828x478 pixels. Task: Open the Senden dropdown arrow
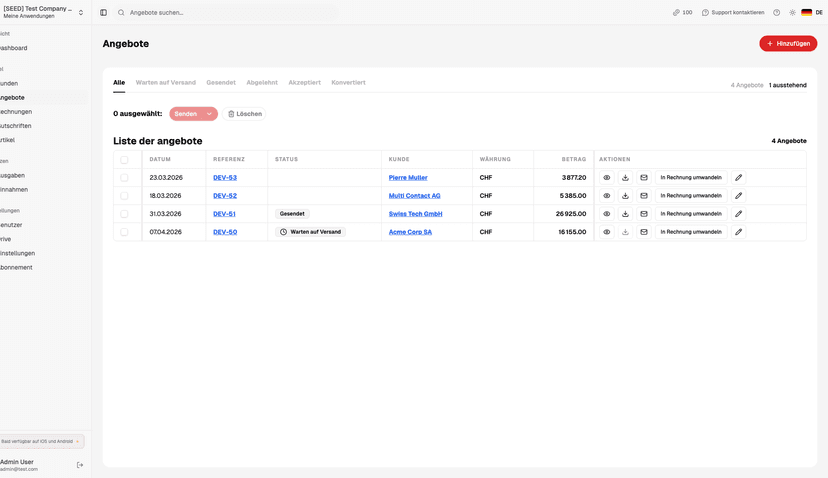[209, 114]
